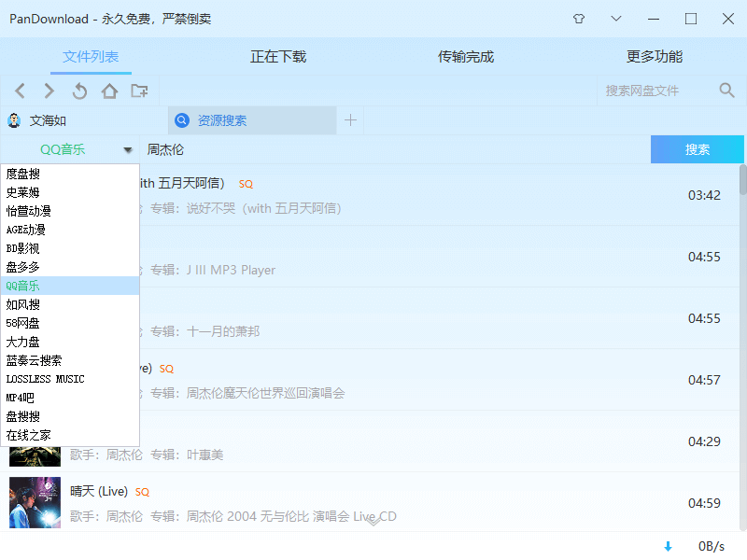Choose 58网盘 from the source list
This screenshot has height=560, width=747.
coord(70,323)
